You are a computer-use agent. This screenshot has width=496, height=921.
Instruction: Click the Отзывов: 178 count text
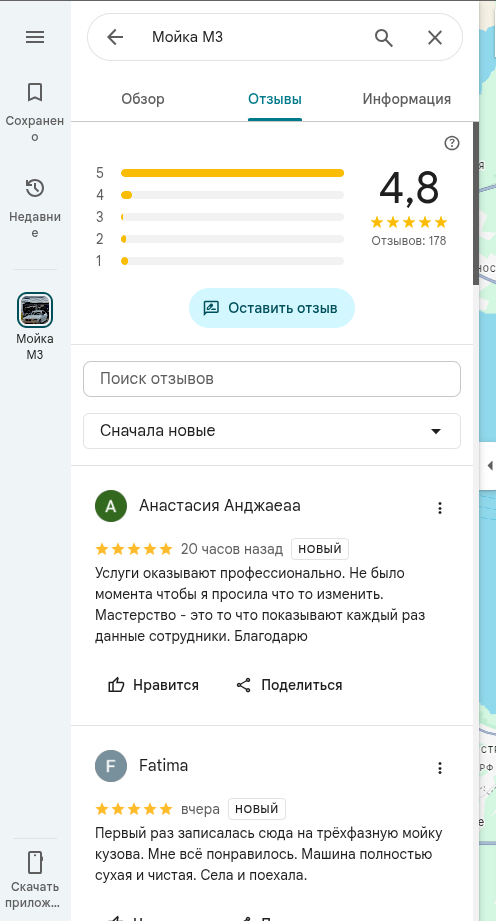[408, 241]
